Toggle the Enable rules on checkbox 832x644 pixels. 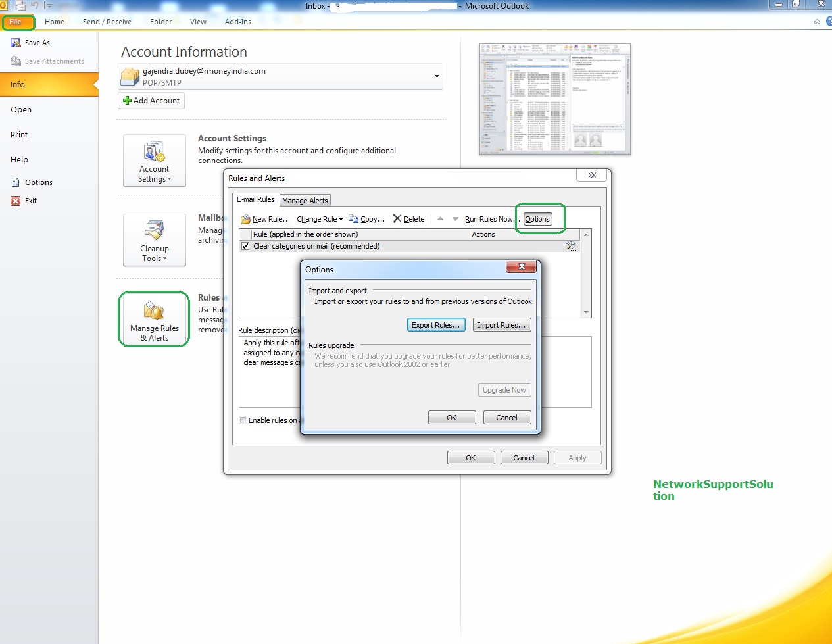coord(243,420)
